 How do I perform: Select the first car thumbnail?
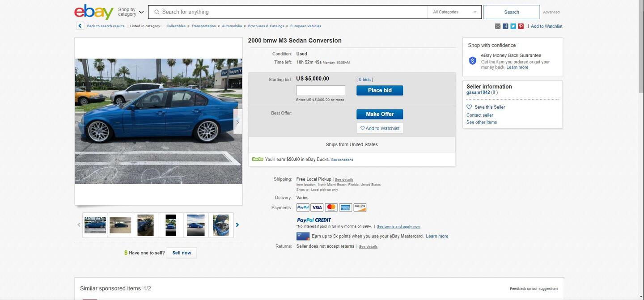pyautogui.click(x=95, y=225)
